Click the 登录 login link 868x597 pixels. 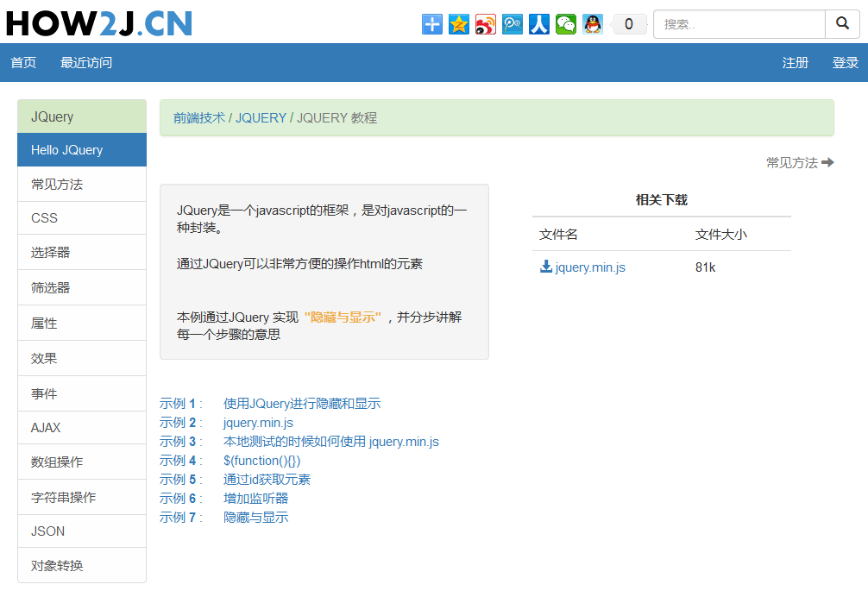(846, 62)
